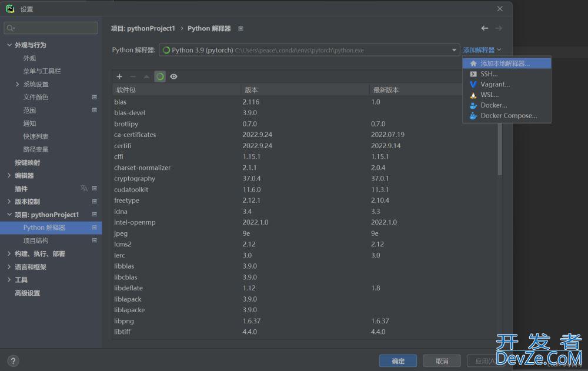Open the 快速列表 settings page
The width and height of the screenshot is (588, 371).
tap(36, 136)
